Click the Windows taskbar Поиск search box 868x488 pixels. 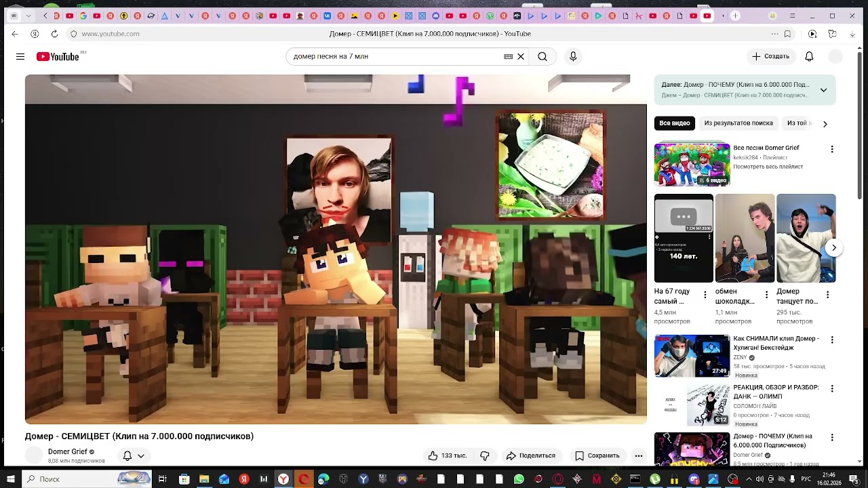pyautogui.click(x=86, y=479)
